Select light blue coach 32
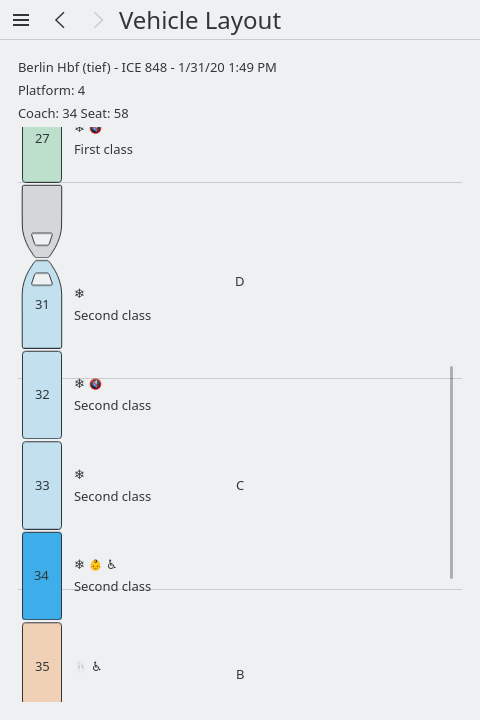This screenshot has height=720, width=480. pyautogui.click(x=42, y=395)
